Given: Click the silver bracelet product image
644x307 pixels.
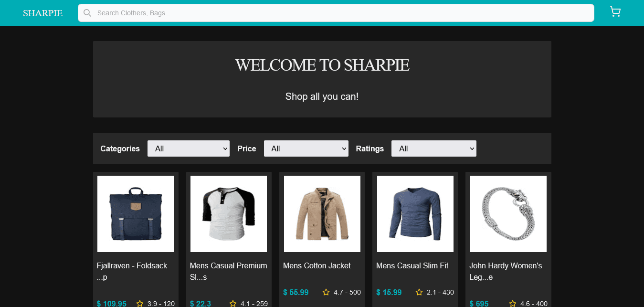Looking at the screenshot, I should 508,213.
